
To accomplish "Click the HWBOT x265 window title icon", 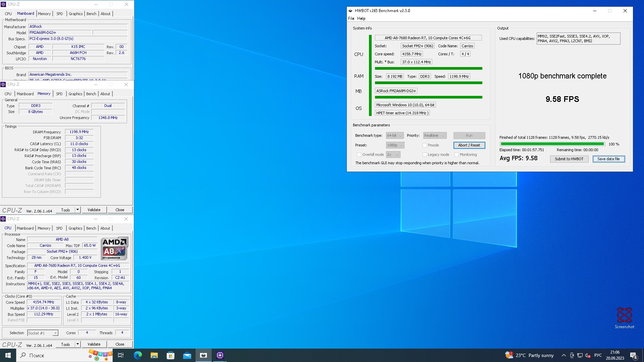I will [x=351, y=11].
